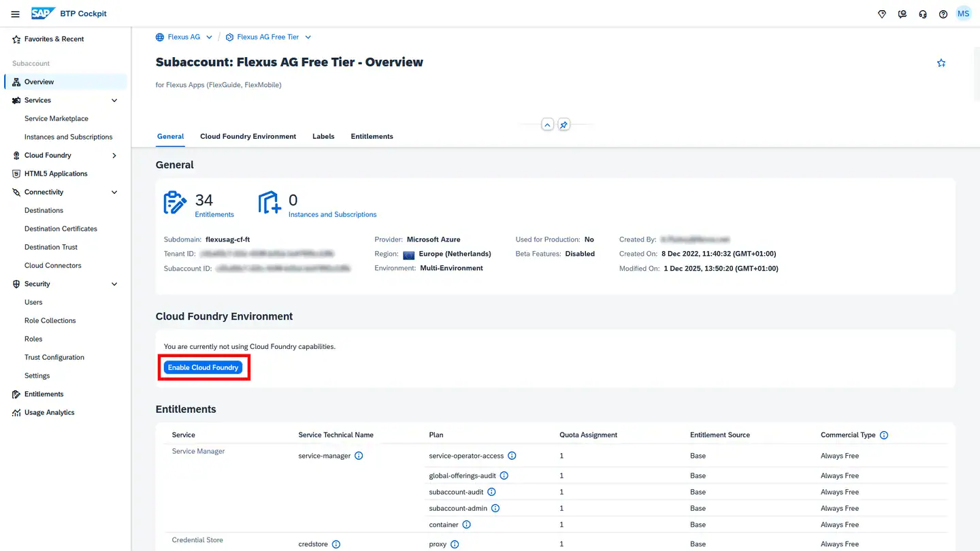Open the Instances and Subscriptions link
The height and width of the screenshot is (551, 980).
(332, 214)
